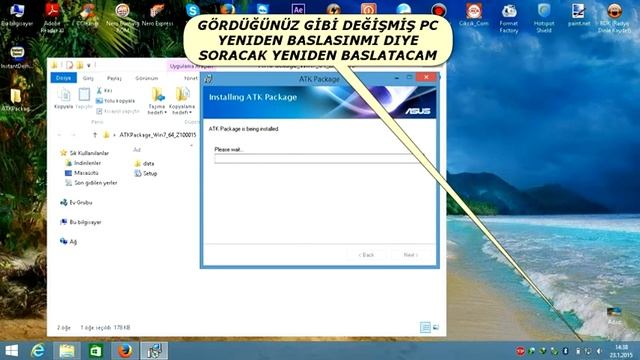Select Masaüstü in navigation pane
Image resolution: width=640 pixels, height=360 pixels.
(x=82, y=173)
